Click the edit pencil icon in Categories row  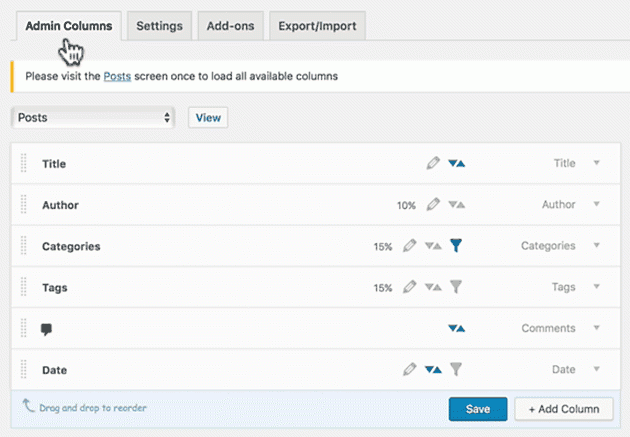(409, 246)
